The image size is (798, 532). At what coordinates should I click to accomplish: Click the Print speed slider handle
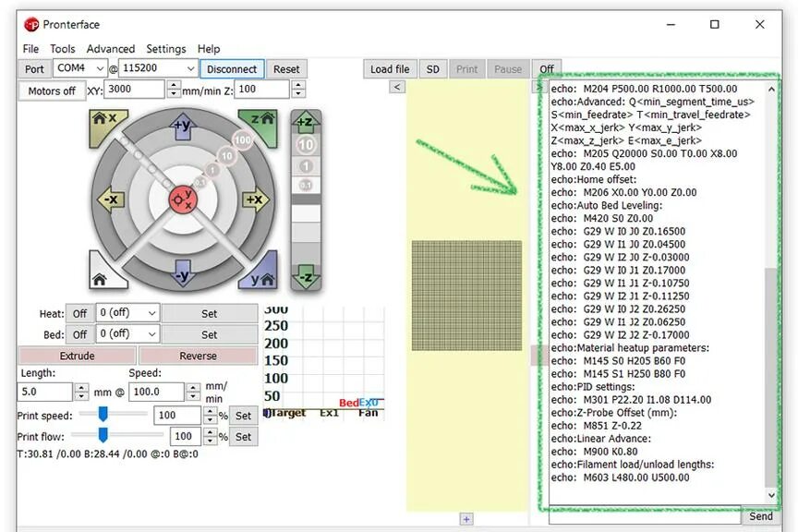[x=103, y=414]
